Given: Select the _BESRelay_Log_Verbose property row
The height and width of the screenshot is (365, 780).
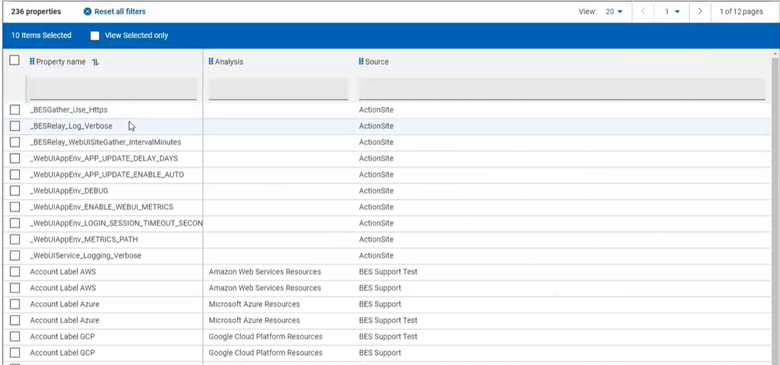Looking at the screenshot, I should click(388, 126).
